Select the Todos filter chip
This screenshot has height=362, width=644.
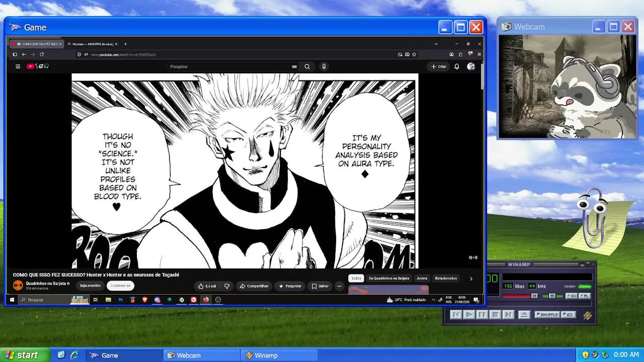point(356,279)
